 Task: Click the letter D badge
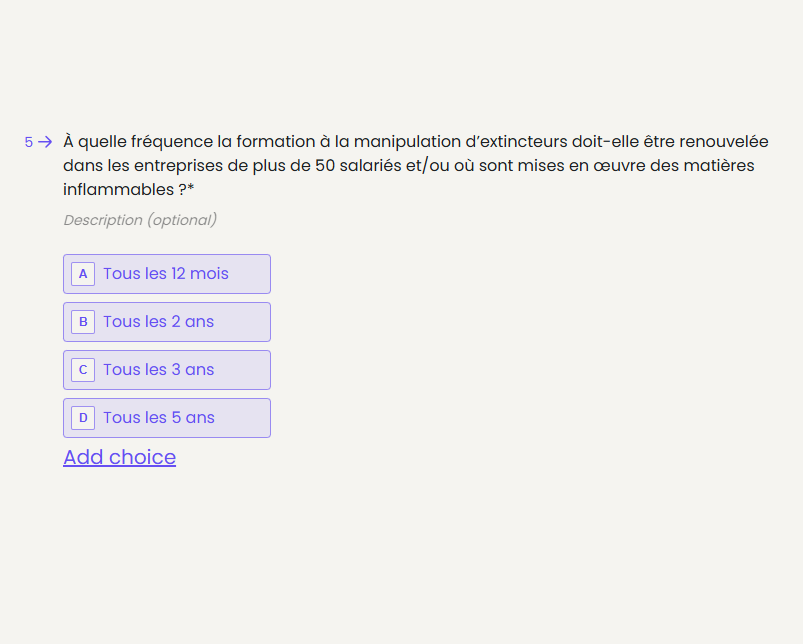click(83, 418)
